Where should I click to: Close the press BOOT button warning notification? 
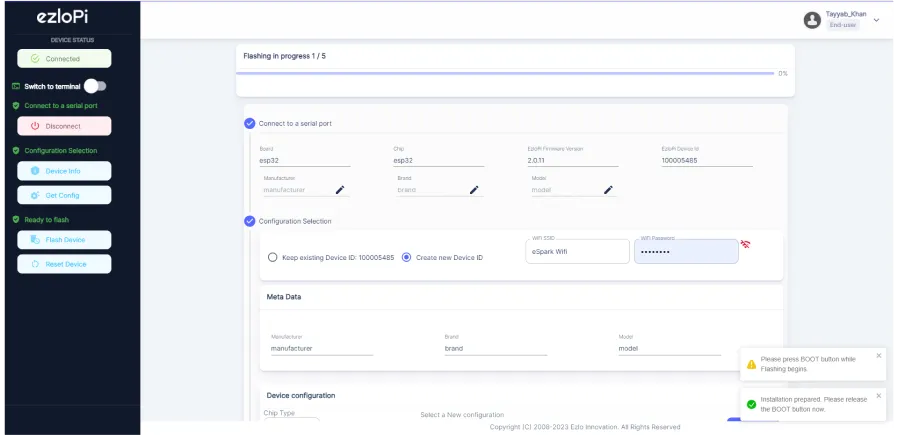point(879,355)
